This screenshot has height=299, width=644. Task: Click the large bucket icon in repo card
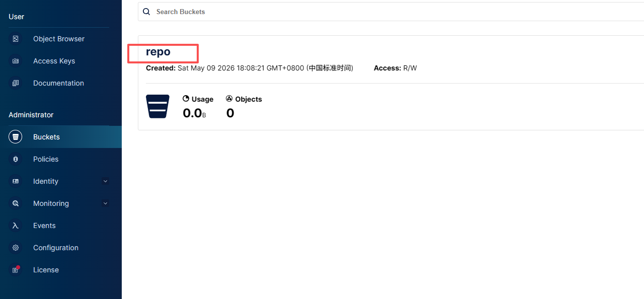[157, 106]
